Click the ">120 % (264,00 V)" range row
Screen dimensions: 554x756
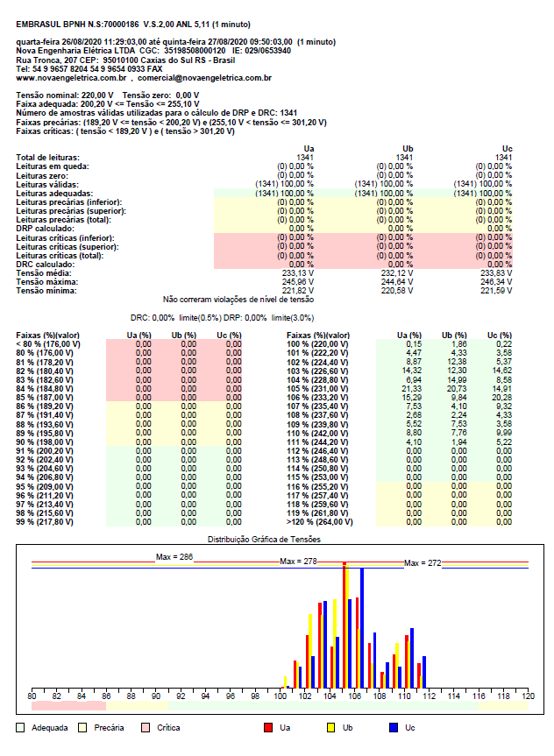click(x=321, y=521)
